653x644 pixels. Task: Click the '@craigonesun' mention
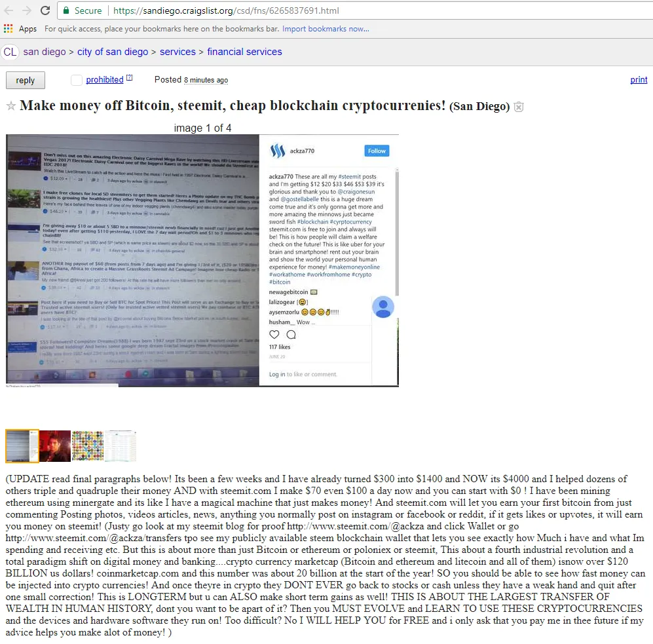click(356, 191)
